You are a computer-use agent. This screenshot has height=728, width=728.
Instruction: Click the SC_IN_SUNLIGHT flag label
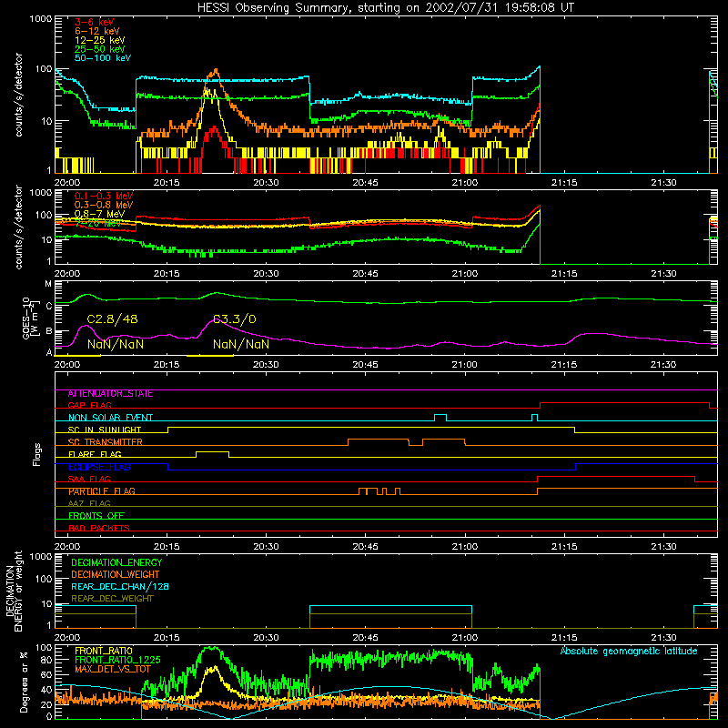105,430
